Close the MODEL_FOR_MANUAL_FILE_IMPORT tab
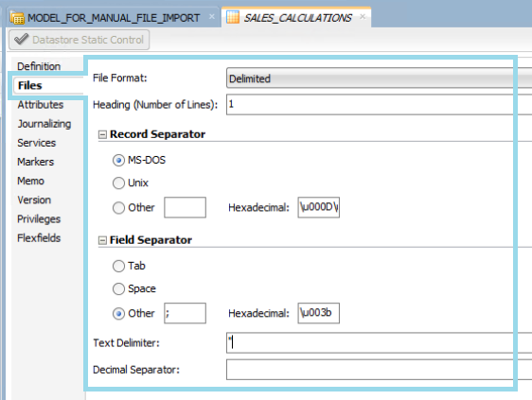 212,16
